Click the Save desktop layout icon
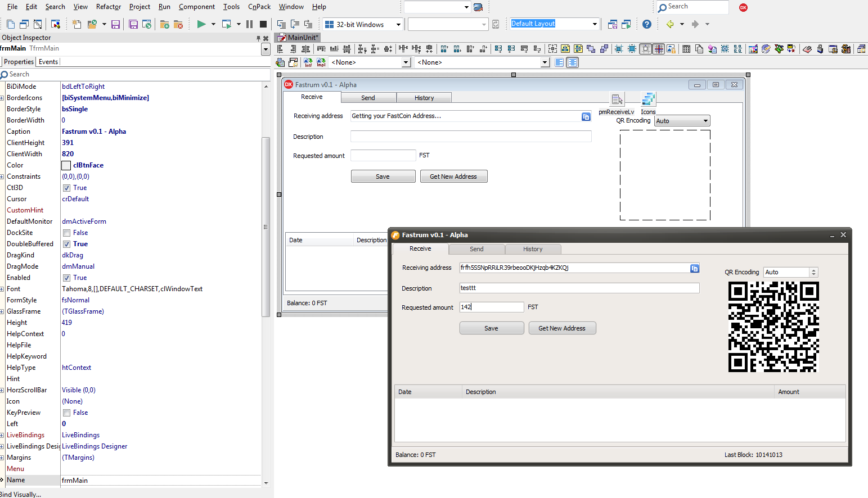868x498 pixels. 613,24
